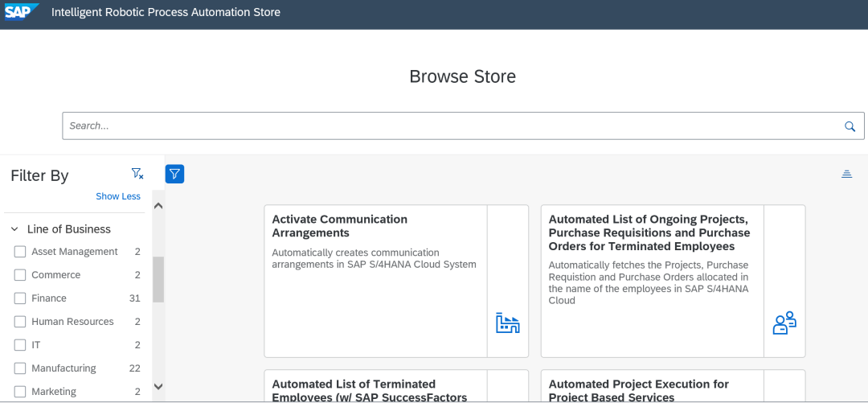Toggle the Manufacturing filter checkbox
The image size is (868, 403).
pos(20,368)
